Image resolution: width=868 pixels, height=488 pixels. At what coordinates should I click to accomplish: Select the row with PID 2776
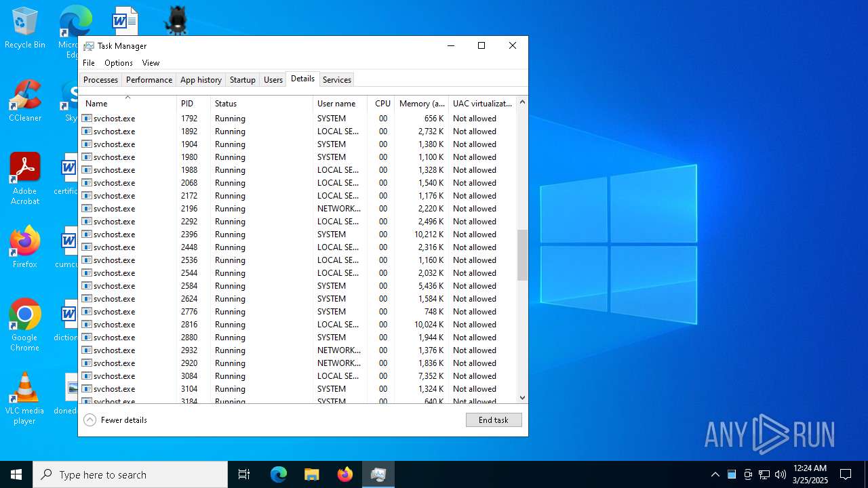point(298,312)
